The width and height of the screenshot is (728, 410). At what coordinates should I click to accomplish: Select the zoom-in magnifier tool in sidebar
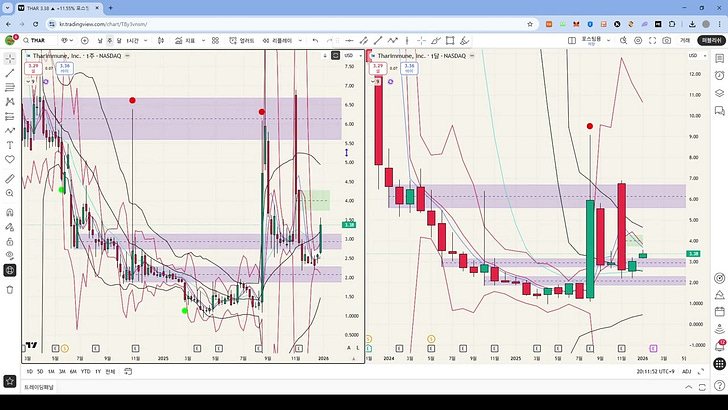tap(10, 193)
